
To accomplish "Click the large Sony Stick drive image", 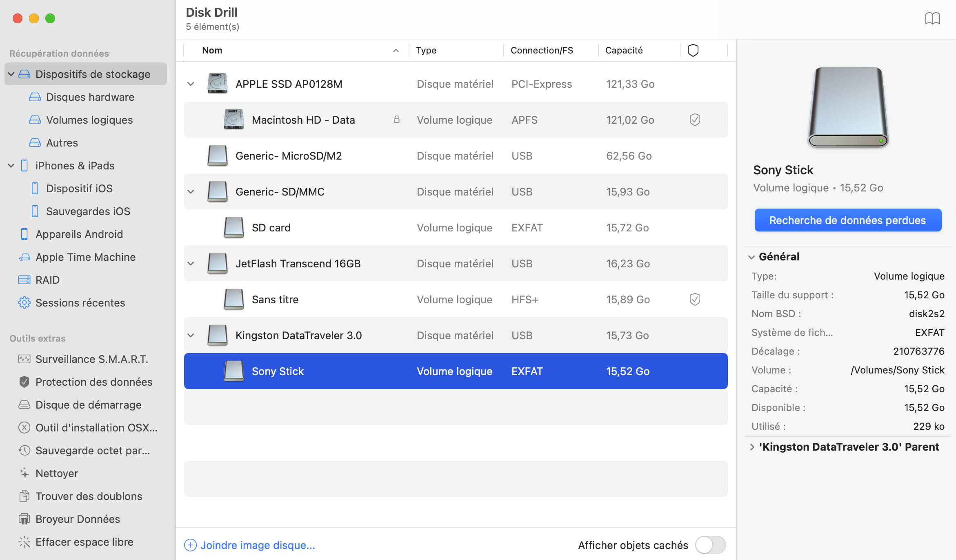I will click(x=848, y=107).
